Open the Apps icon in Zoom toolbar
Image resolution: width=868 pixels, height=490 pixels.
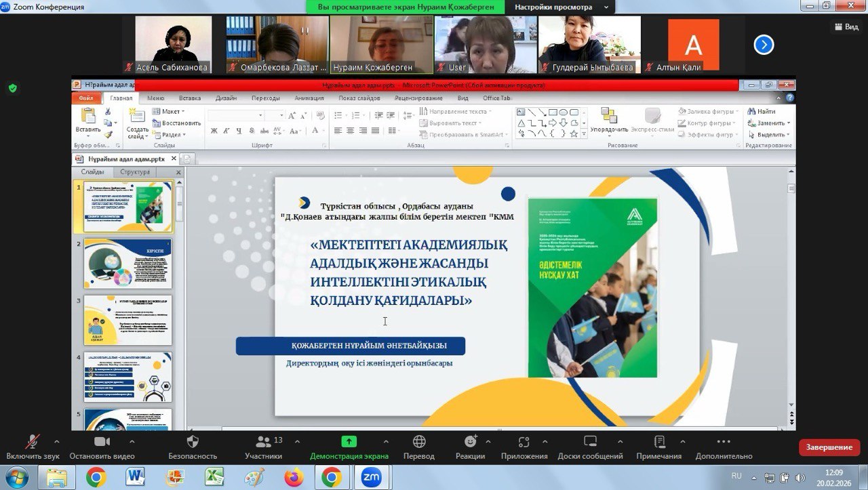pyautogui.click(x=524, y=443)
